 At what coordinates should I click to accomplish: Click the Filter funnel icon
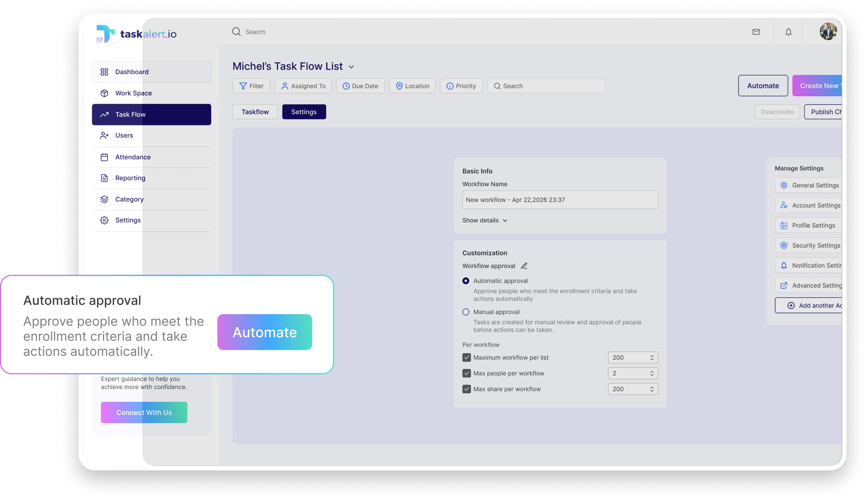[x=243, y=86]
